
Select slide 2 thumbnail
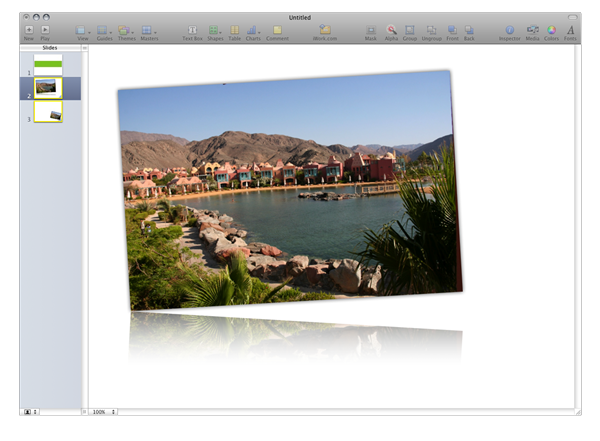pos(48,88)
